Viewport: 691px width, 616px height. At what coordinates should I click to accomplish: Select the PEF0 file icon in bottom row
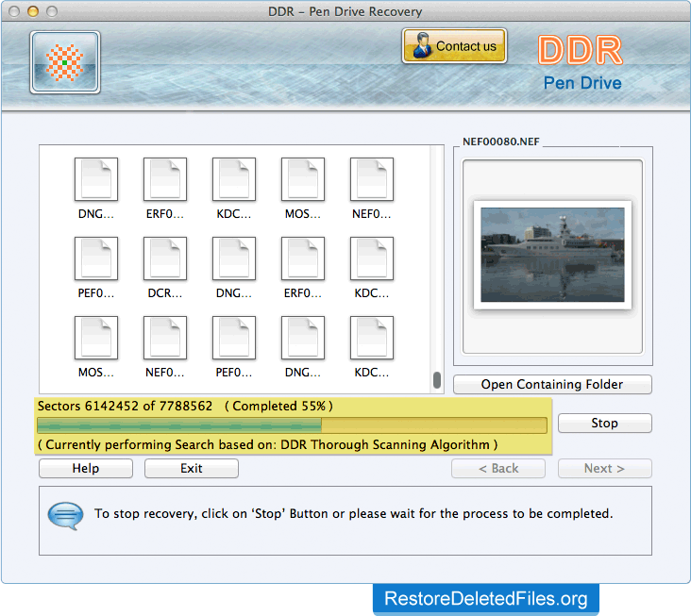pyautogui.click(x=234, y=338)
